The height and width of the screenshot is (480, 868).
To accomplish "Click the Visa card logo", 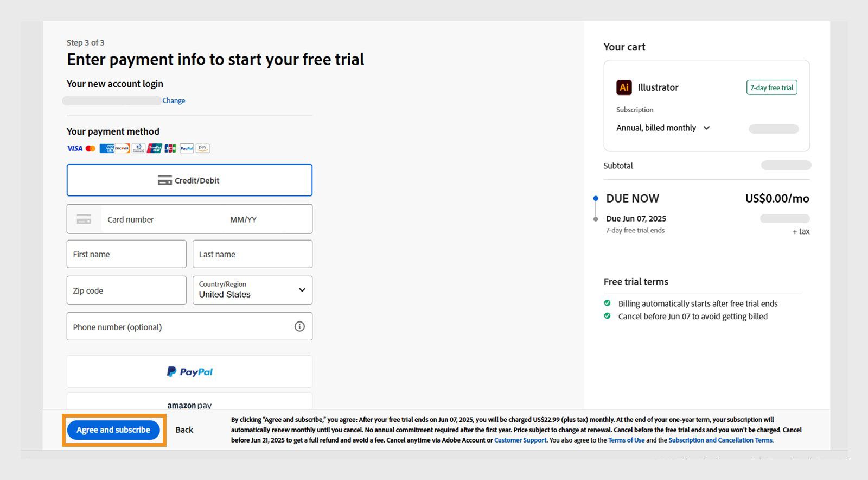I will [74, 148].
